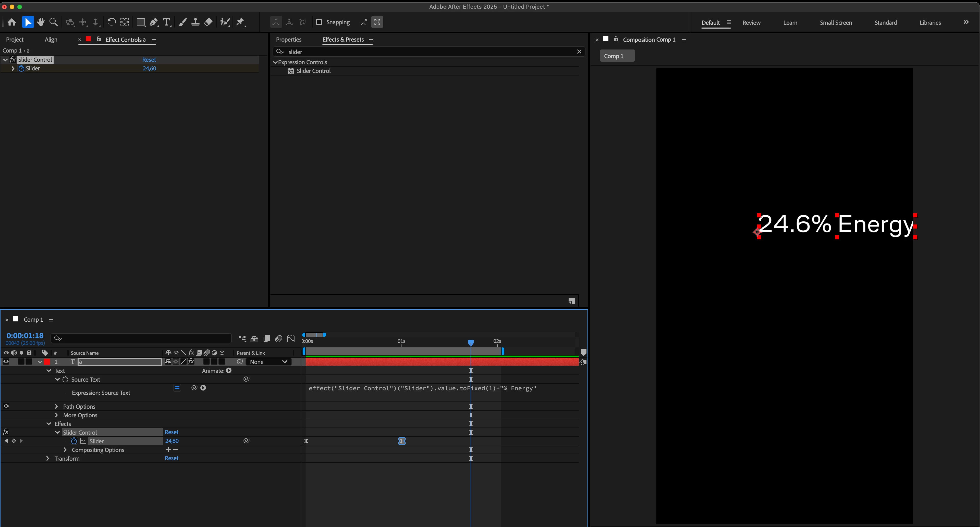Select the Pen tool
Screen dimensions: 980x527
coord(153,22)
